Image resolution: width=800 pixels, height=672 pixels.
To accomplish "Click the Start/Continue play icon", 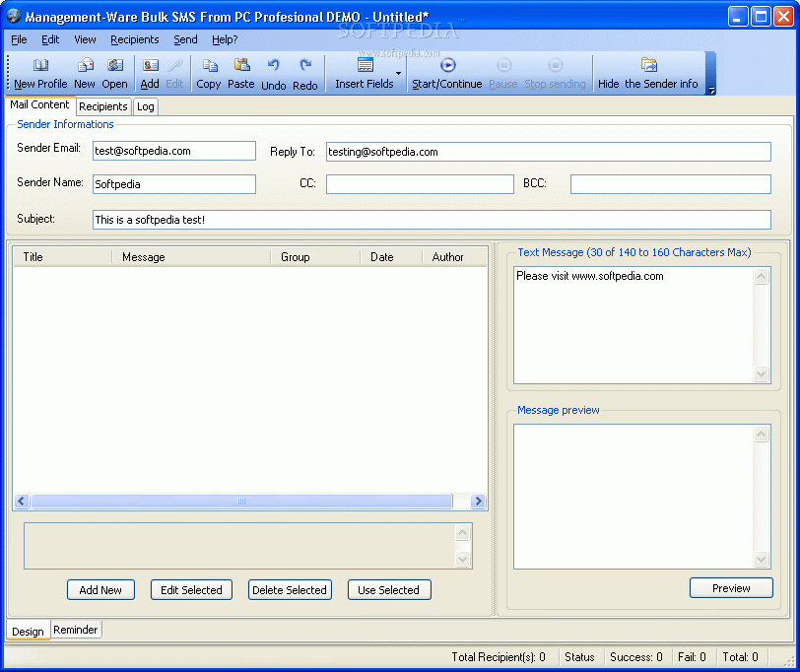I will coord(447,65).
